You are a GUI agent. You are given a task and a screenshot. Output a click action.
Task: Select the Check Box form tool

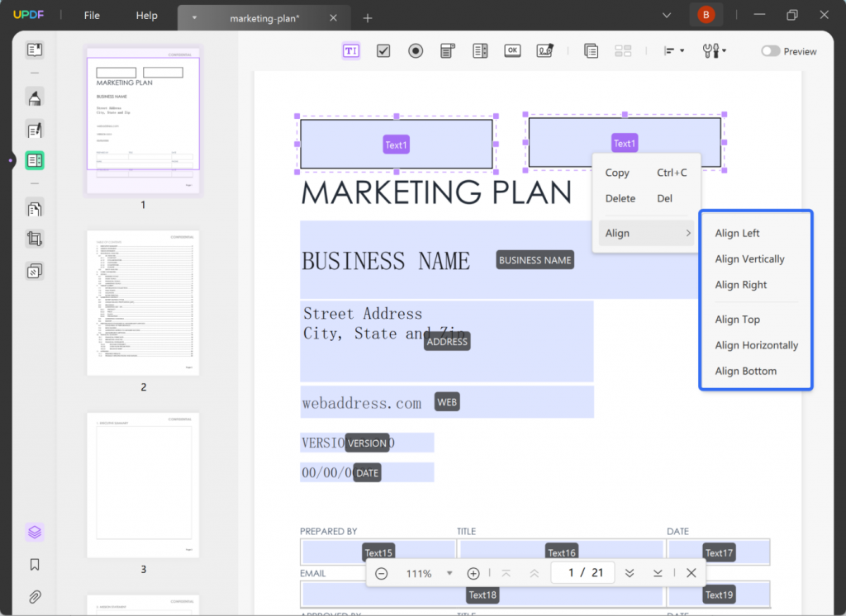tap(383, 51)
